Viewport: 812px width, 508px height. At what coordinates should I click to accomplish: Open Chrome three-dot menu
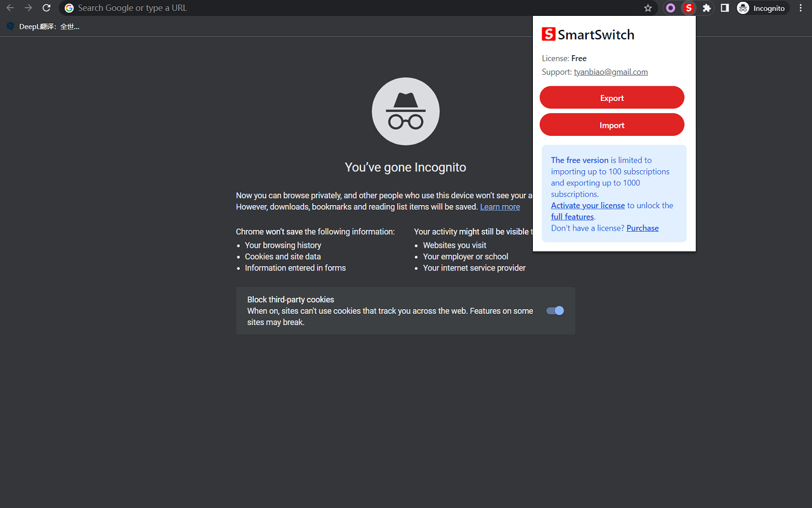pos(801,8)
